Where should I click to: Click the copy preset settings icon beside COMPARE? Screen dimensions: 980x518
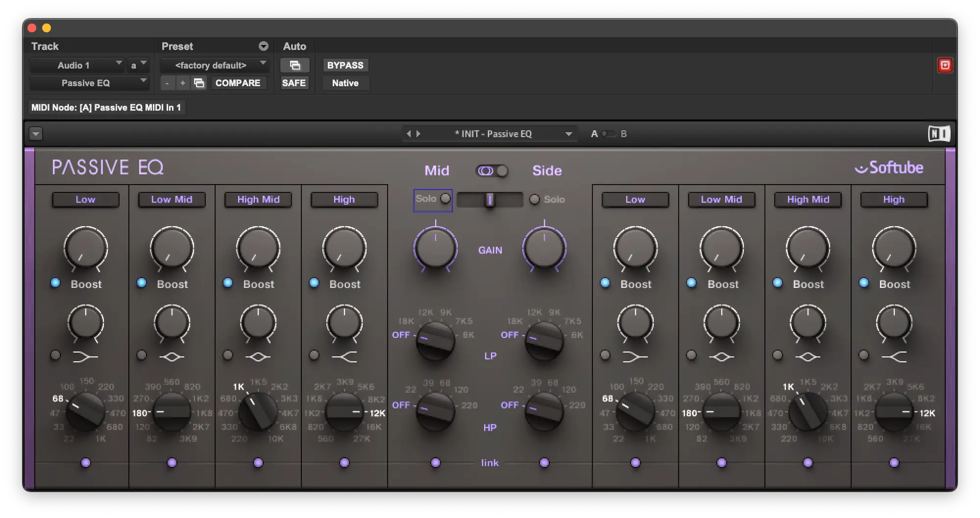pos(199,83)
